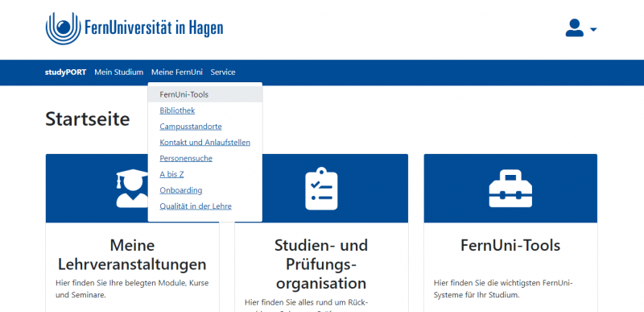This screenshot has width=644, height=312.
Task: Click the clipboard checklist icon
Action: (x=321, y=189)
